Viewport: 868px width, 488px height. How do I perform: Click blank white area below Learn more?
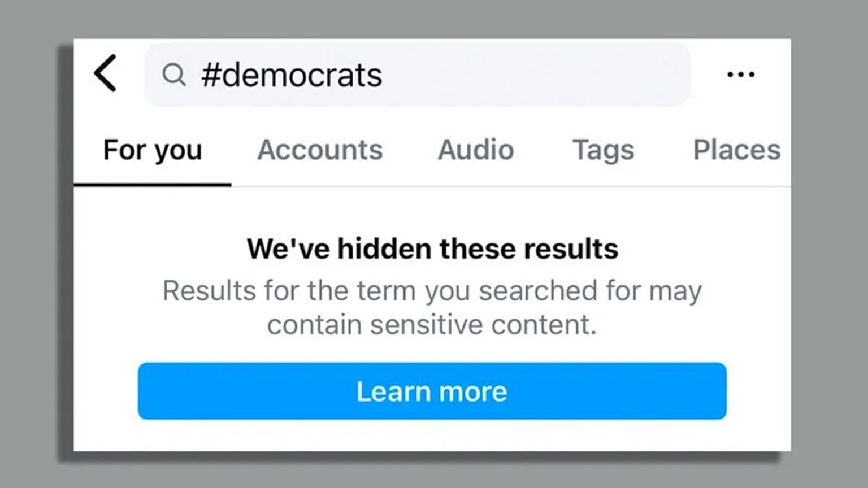tap(432, 435)
